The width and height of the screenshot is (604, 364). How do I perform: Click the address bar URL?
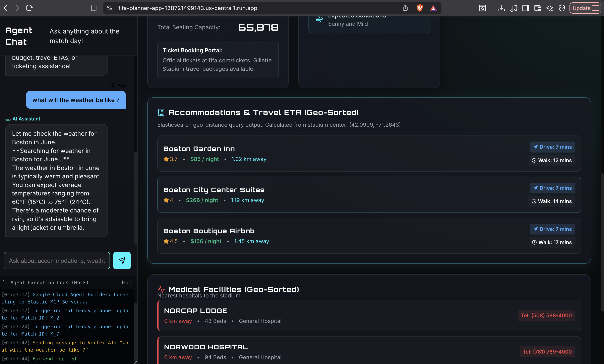(188, 8)
